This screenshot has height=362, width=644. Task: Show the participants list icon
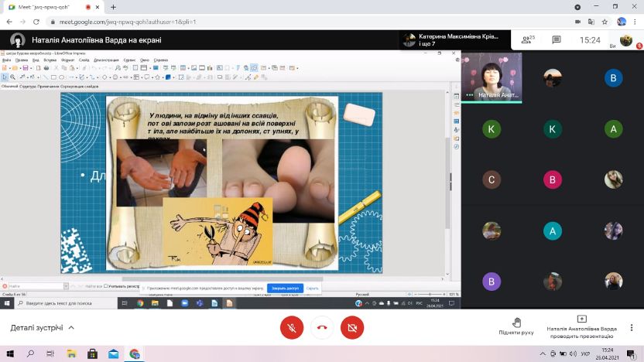(529, 39)
